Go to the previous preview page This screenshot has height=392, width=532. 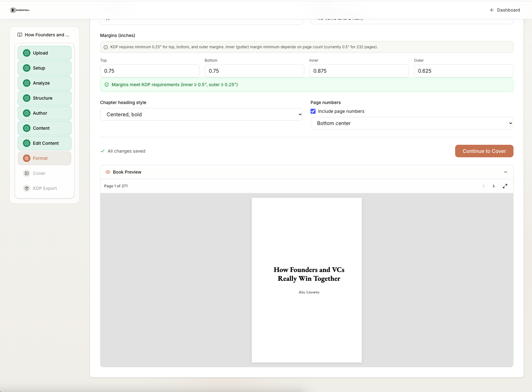[484, 186]
